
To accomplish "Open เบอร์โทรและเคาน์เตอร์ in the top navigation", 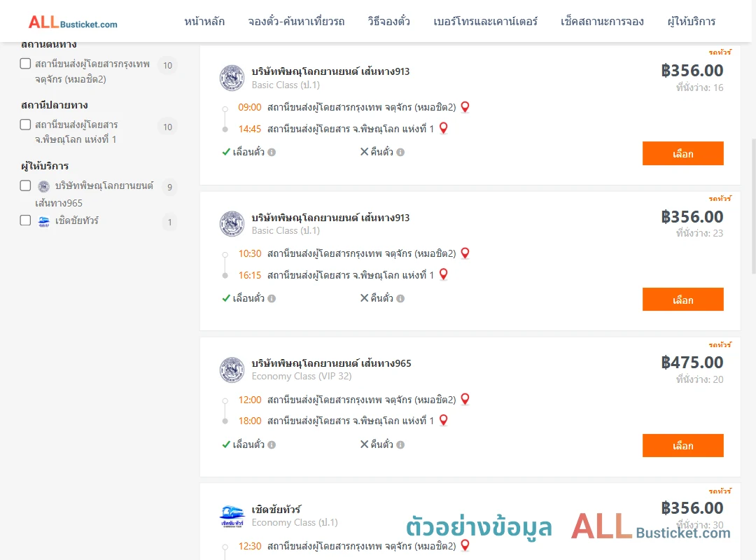I will [x=485, y=22].
